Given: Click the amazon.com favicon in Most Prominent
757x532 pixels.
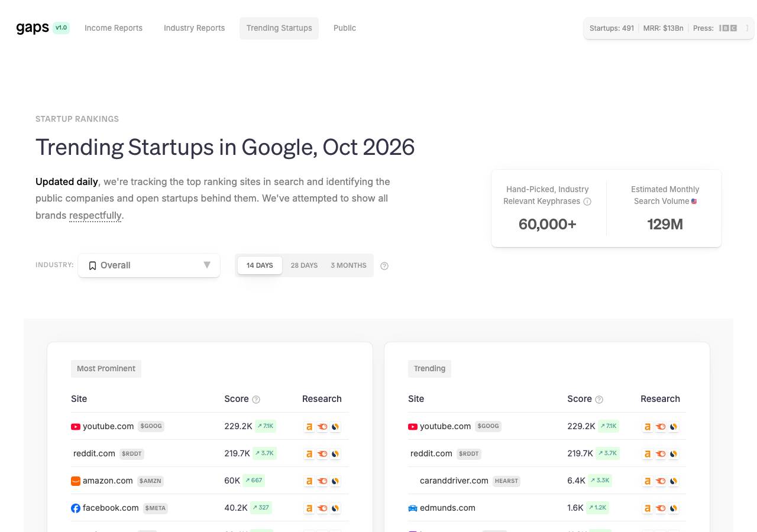Looking at the screenshot, I should coord(76,481).
